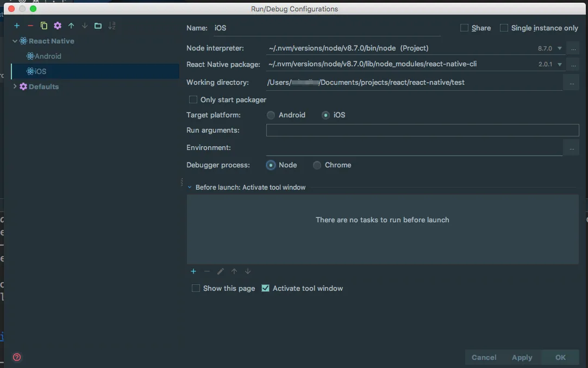Add a new run configuration

[17, 26]
